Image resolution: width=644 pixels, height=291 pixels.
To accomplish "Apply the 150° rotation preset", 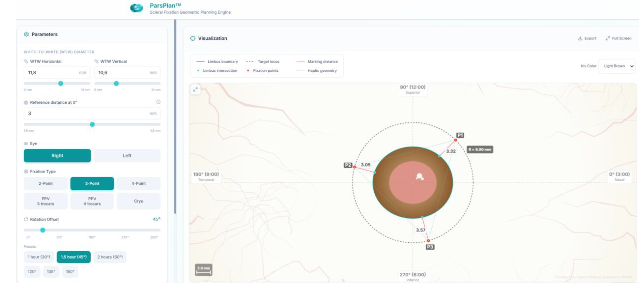I will click(70, 271).
